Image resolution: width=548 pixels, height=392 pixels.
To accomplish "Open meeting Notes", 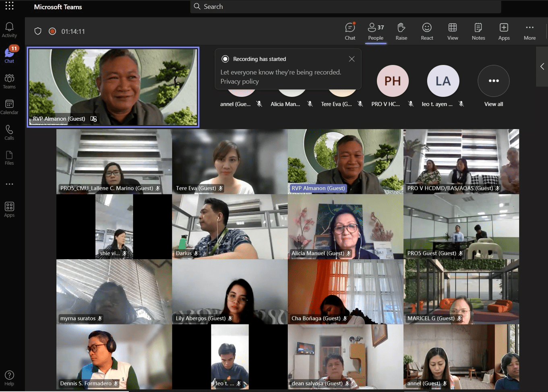I will [x=478, y=31].
